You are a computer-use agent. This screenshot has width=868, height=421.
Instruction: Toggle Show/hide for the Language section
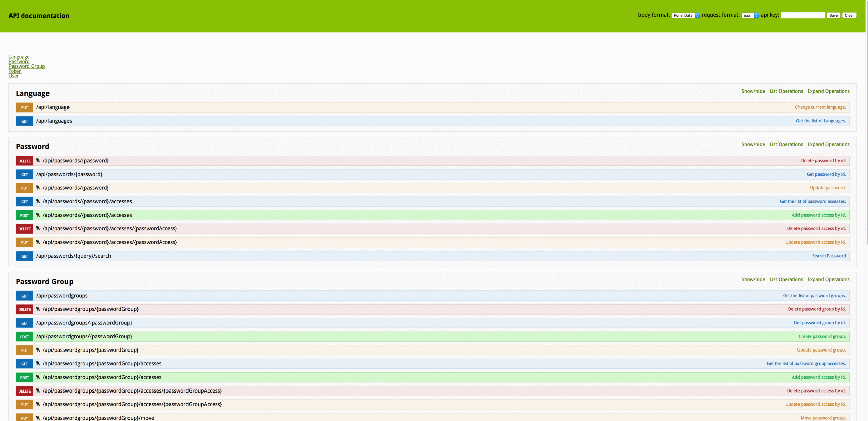tap(753, 91)
